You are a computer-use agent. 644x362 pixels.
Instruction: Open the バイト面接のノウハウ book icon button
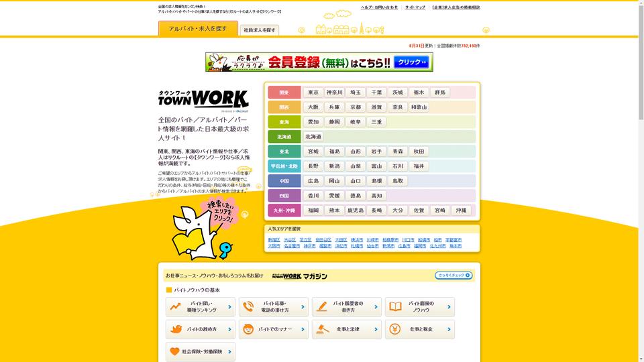[x=420, y=306]
